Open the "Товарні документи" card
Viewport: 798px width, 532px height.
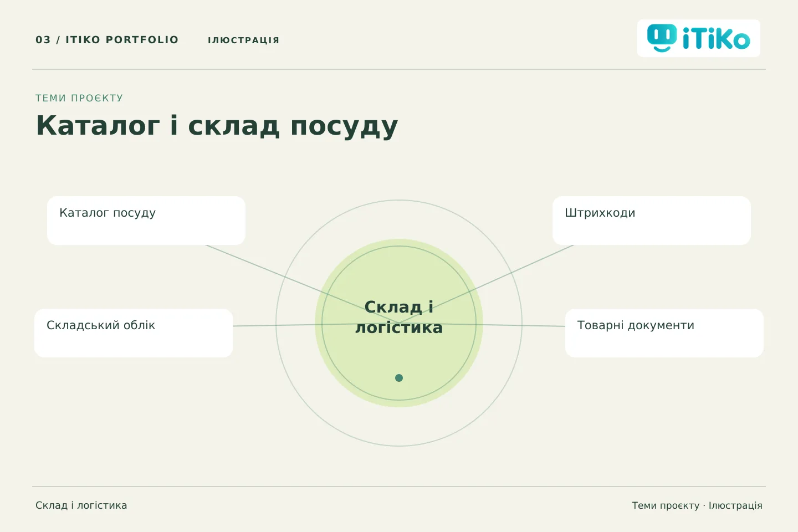coord(664,333)
